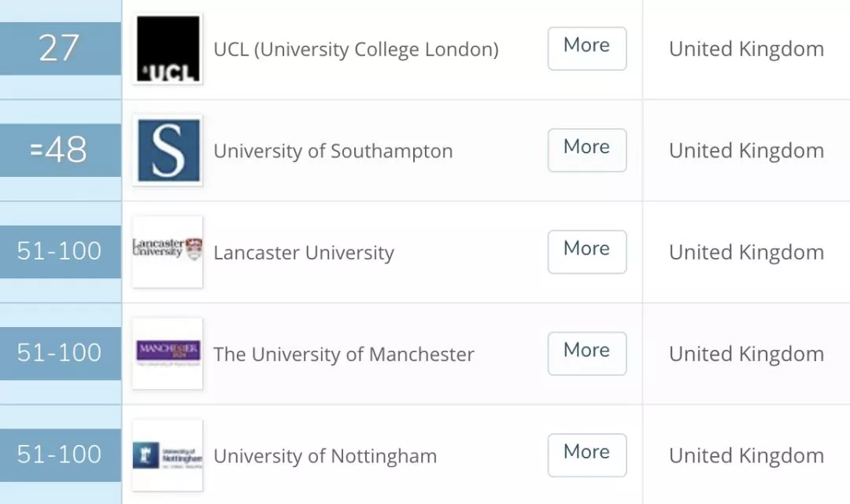Open the UCL (University College London) link

pos(357,50)
